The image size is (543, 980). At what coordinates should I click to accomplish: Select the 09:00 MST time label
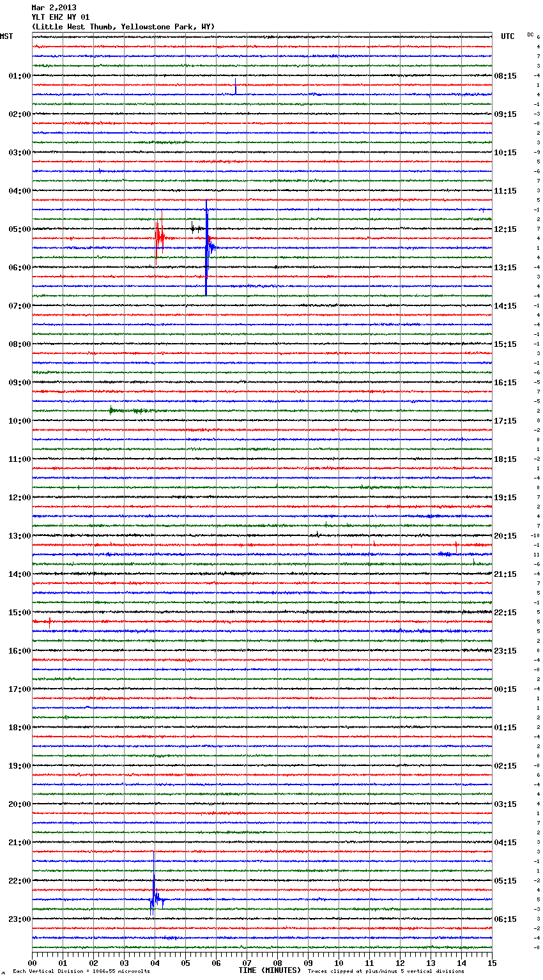[x=20, y=383]
